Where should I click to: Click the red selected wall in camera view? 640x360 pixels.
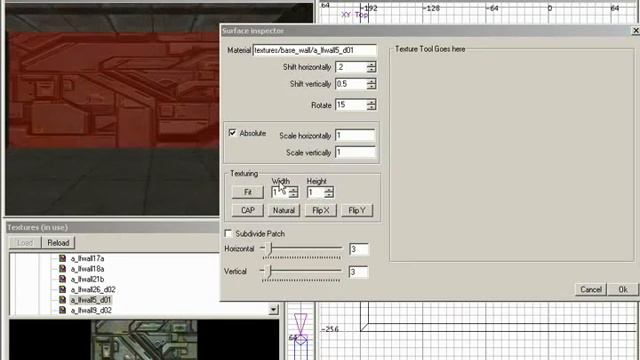pyautogui.click(x=113, y=90)
